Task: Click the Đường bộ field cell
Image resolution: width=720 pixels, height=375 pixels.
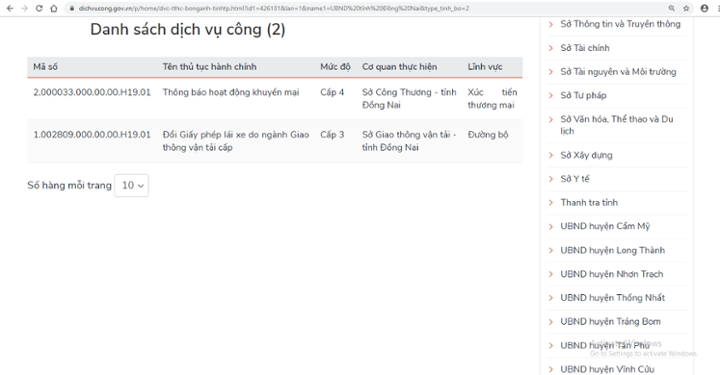Action: point(488,134)
